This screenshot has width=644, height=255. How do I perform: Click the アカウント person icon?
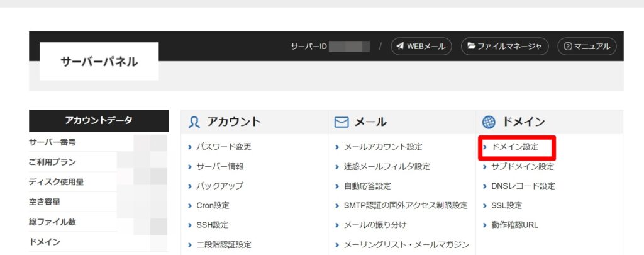click(194, 122)
